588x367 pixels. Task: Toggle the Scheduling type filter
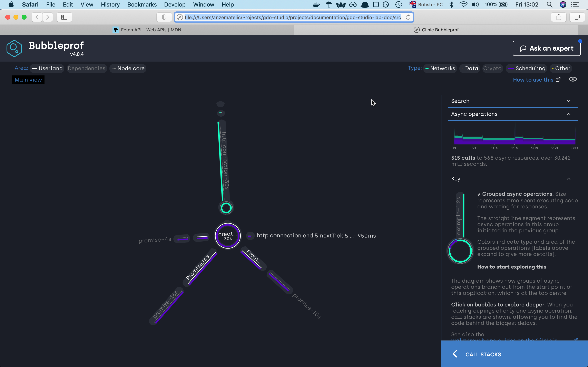click(527, 69)
